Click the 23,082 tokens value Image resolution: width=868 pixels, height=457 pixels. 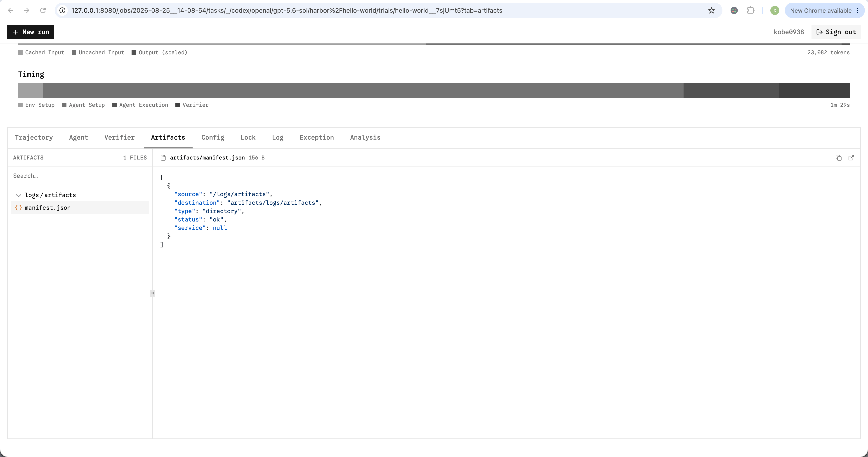click(828, 53)
